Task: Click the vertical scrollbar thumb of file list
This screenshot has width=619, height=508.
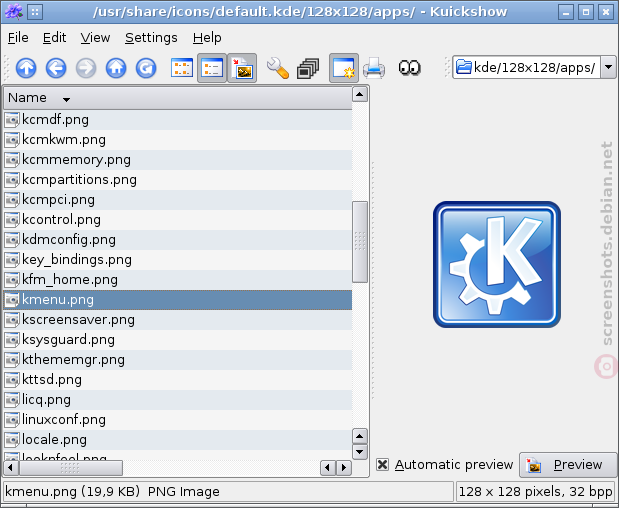Action: coord(360,242)
